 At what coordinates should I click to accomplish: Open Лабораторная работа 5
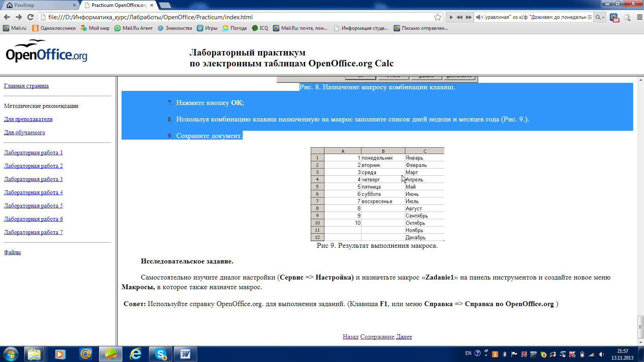coord(33,206)
